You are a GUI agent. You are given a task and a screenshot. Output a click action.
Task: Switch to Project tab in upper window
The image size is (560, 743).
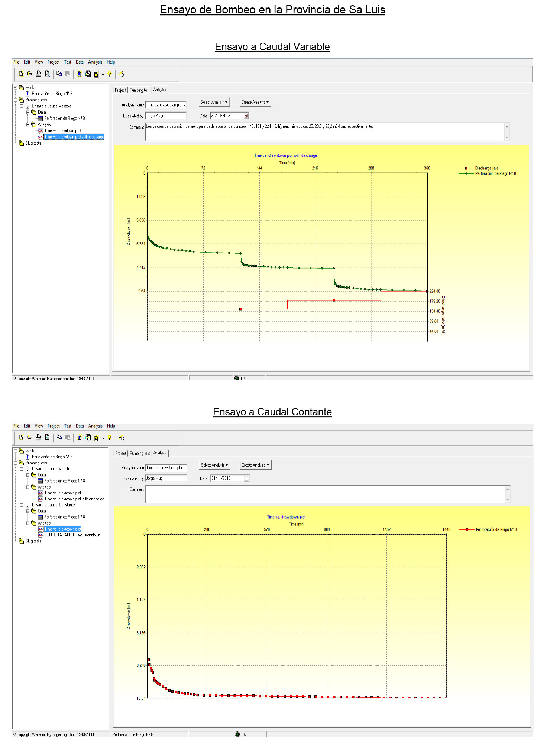(x=120, y=90)
